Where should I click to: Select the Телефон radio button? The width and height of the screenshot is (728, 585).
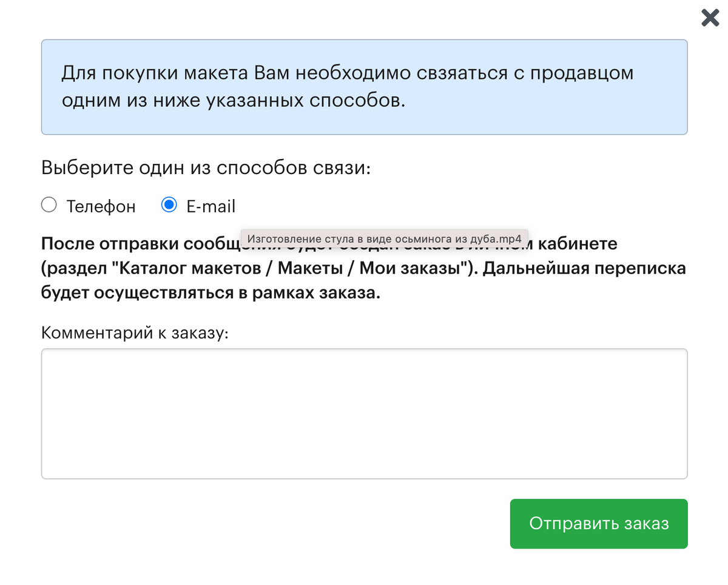click(x=49, y=205)
